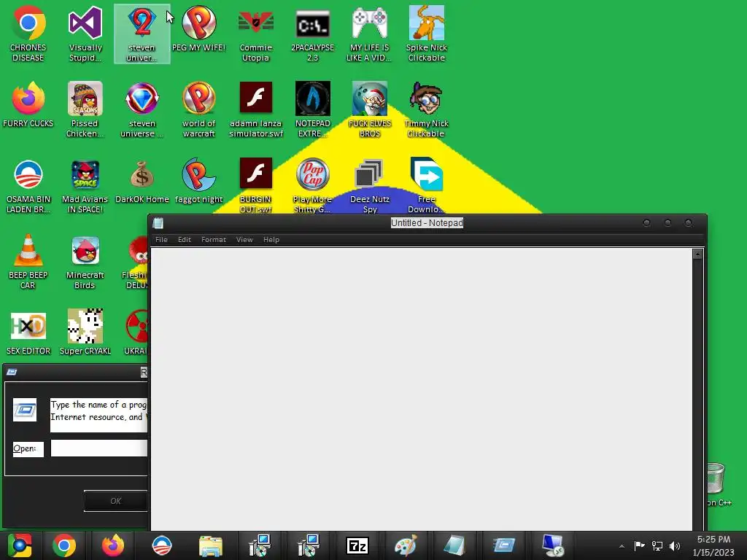Screen dimensions: 747x560
Task: Open the world of warcraft desktop icon
Action: point(198,110)
